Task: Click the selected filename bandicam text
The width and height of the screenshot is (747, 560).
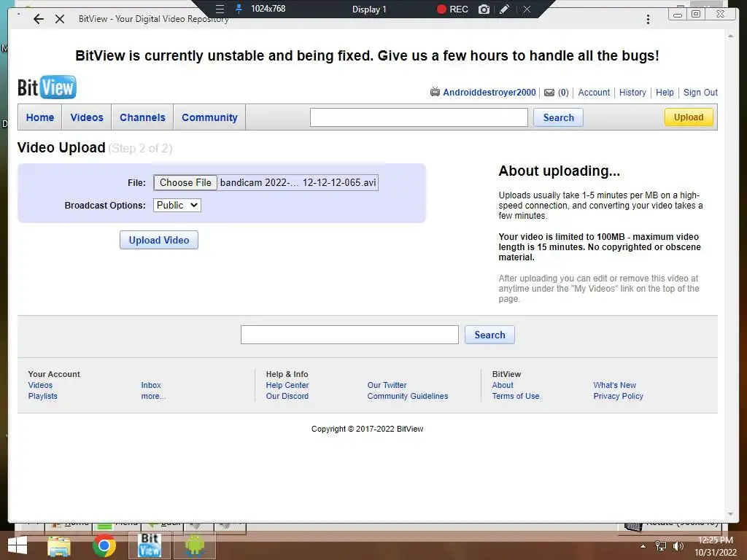Action: click(298, 183)
